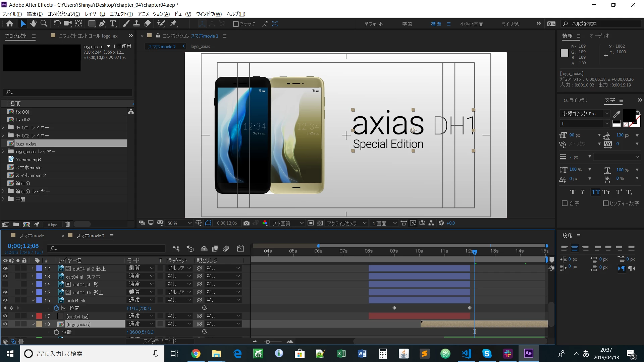
Task: Hide the cut04_sl2 影上 layer
Action: [x=5, y=268]
